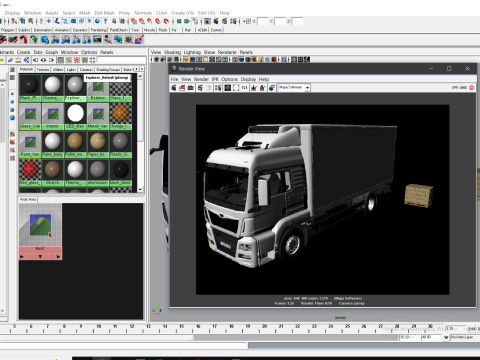Select the Paint_Van material swatch
Screen dimensions: 480x360
[x=30, y=144]
